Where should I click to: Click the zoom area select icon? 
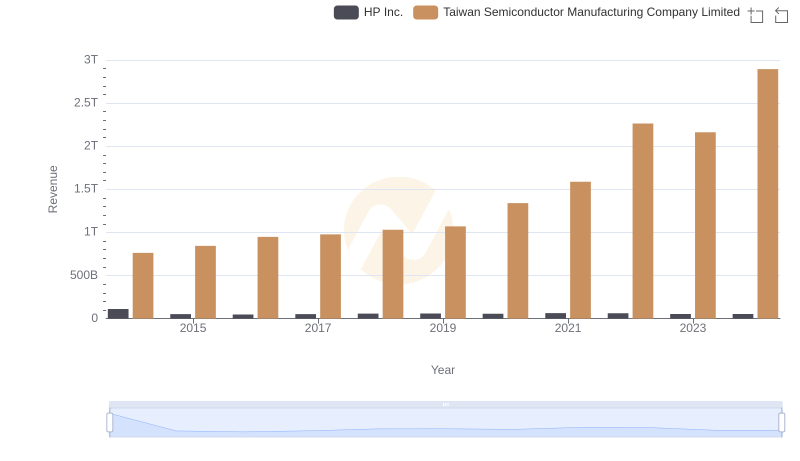pos(756,15)
